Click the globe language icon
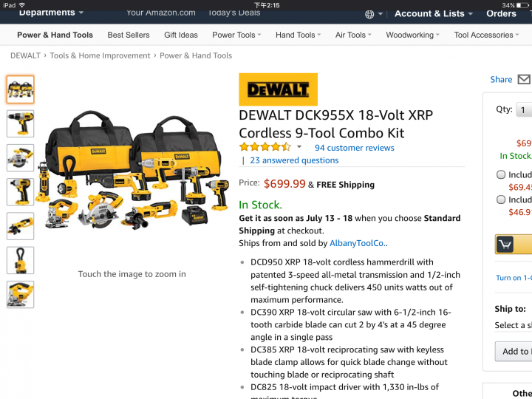 pos(369,14)
